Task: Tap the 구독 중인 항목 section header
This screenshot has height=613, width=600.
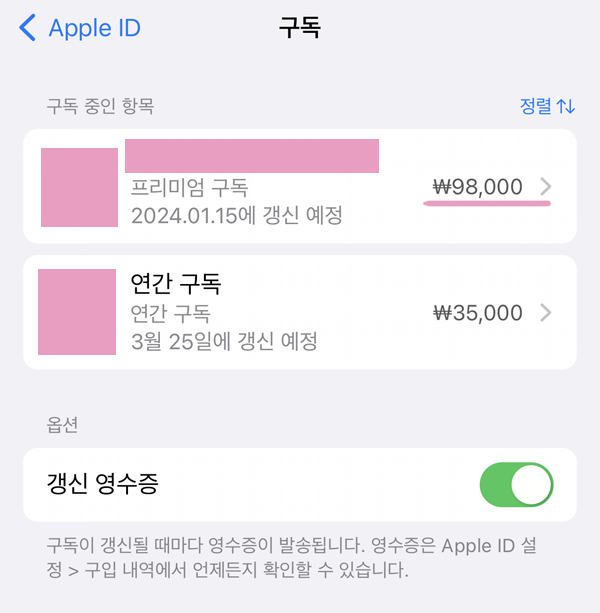Action: point(100,106)
